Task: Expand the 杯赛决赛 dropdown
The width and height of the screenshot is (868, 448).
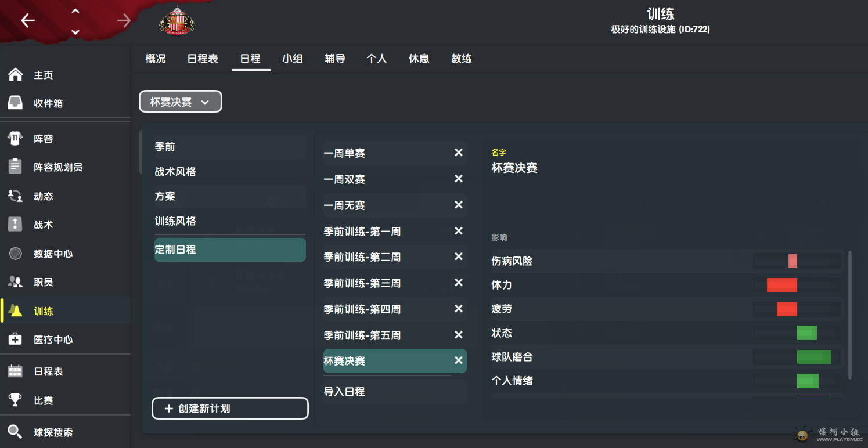Action: [180, 102]
